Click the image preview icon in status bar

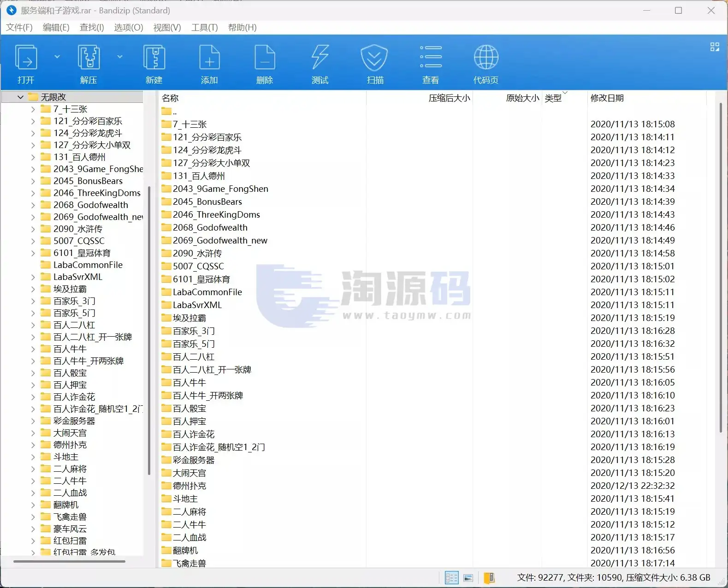coord(468,577)
